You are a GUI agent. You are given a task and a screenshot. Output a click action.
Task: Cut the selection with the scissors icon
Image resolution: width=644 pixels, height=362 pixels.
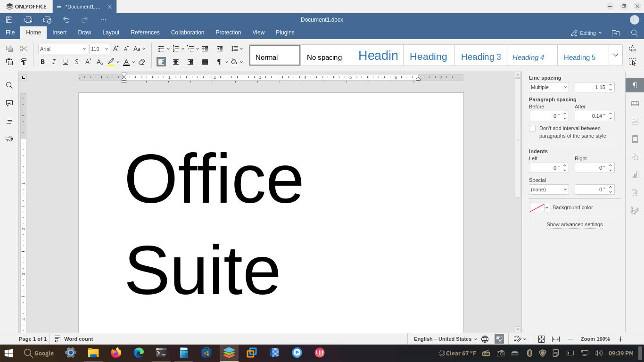(x=24, y=49)
